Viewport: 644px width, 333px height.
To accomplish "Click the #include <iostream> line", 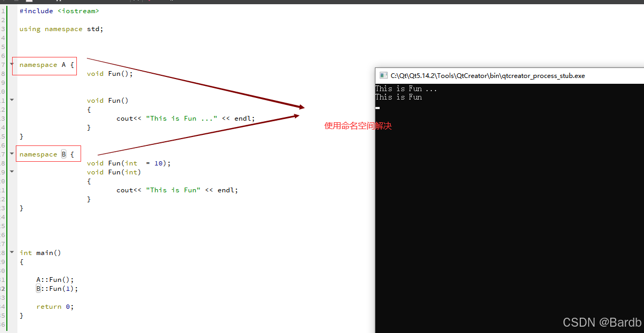I will pyautogui.click(x=59, y=11).
